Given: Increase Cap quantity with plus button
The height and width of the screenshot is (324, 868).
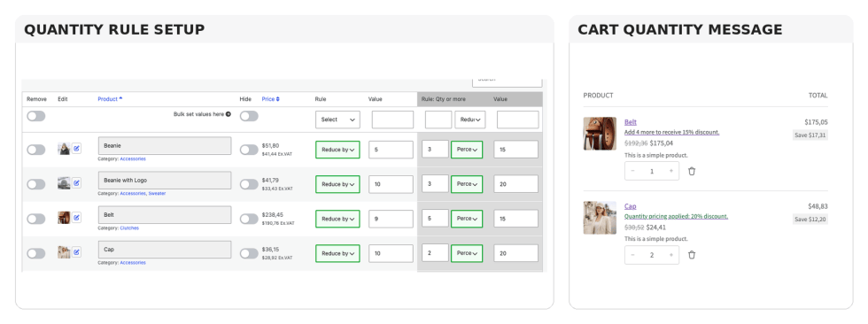Looking at the screenshot, I should [671, 255].
